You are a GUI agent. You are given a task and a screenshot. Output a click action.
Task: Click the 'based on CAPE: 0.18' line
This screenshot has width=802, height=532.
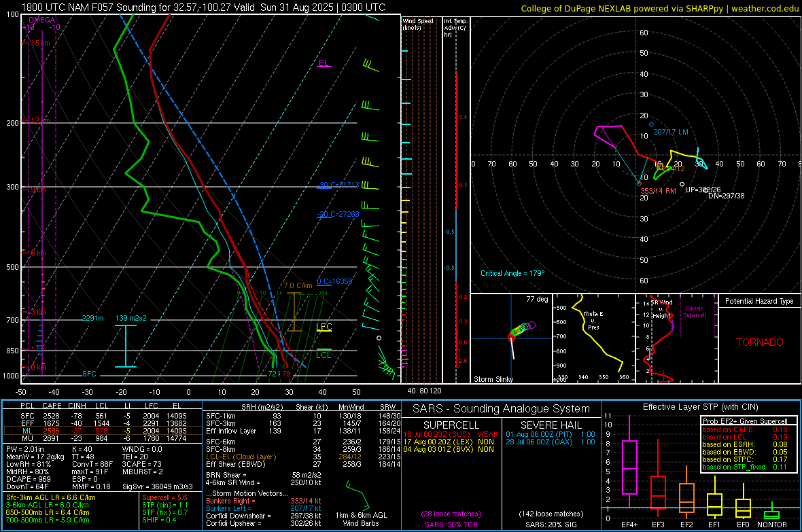pyautogui.click(x=745, y=429)
